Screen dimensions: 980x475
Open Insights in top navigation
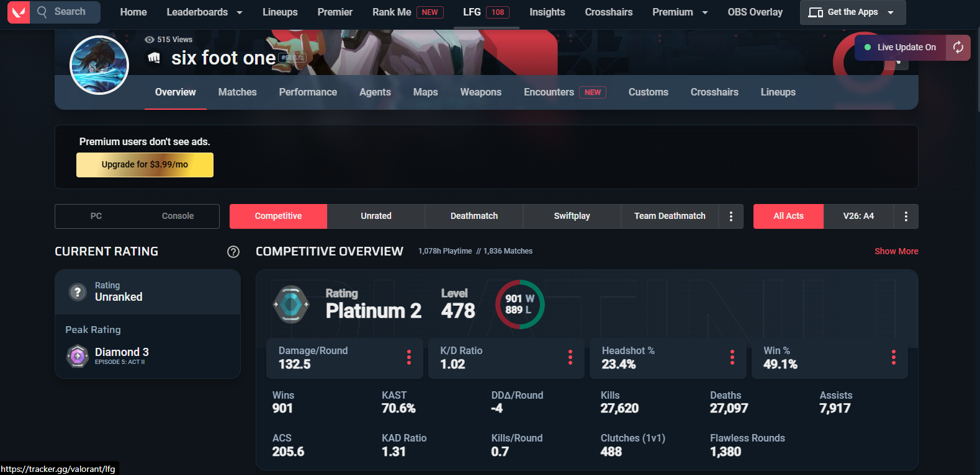tap(547, 12)
